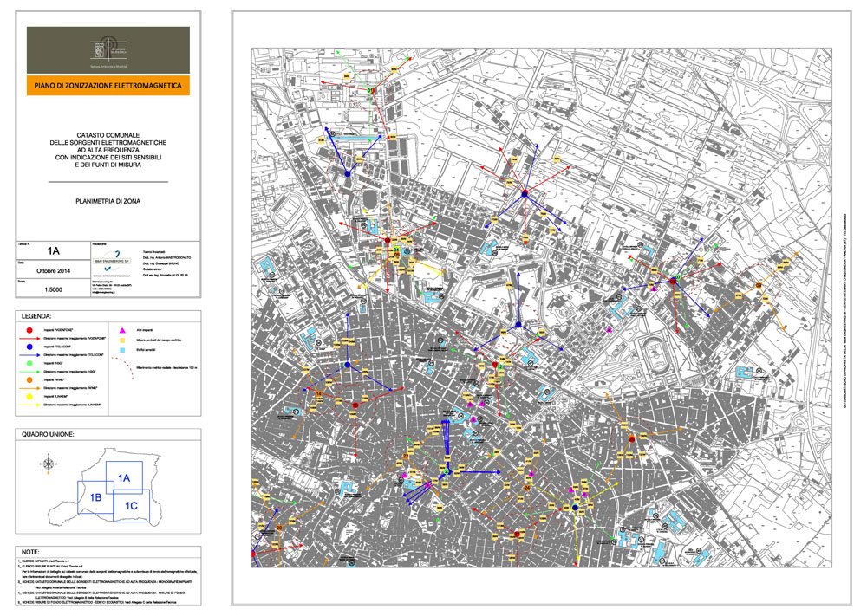Select the 1A zone box in Quadro Unione
The image size is (867, 616).
tap(124, 478)
